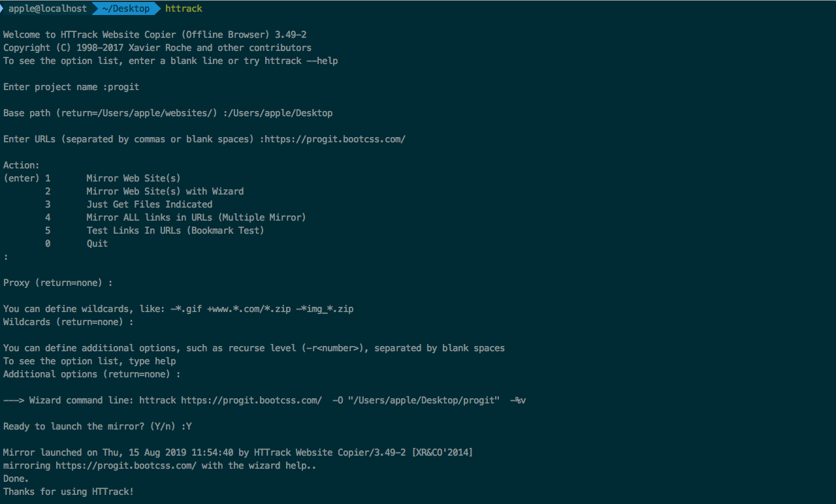This screenshot has height=504, width=836.
Task: Click the Just Get Files Indicated option
Action: [x=149, y=204]
